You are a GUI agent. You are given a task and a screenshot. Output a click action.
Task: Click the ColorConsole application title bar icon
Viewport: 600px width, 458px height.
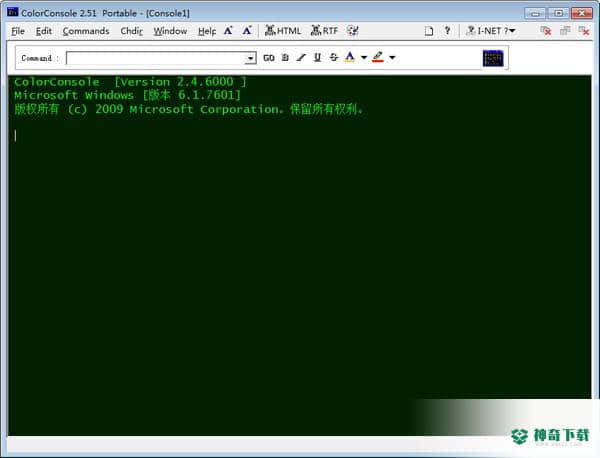coord(13,12)
